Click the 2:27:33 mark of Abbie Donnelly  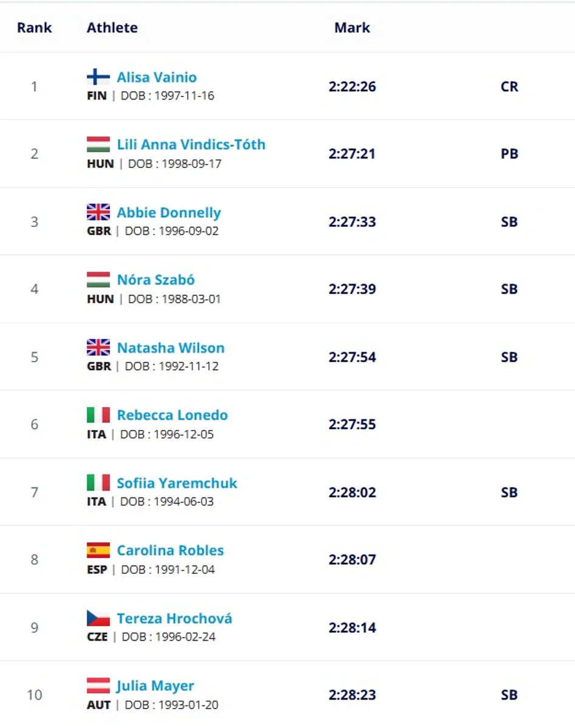[352, 222]
